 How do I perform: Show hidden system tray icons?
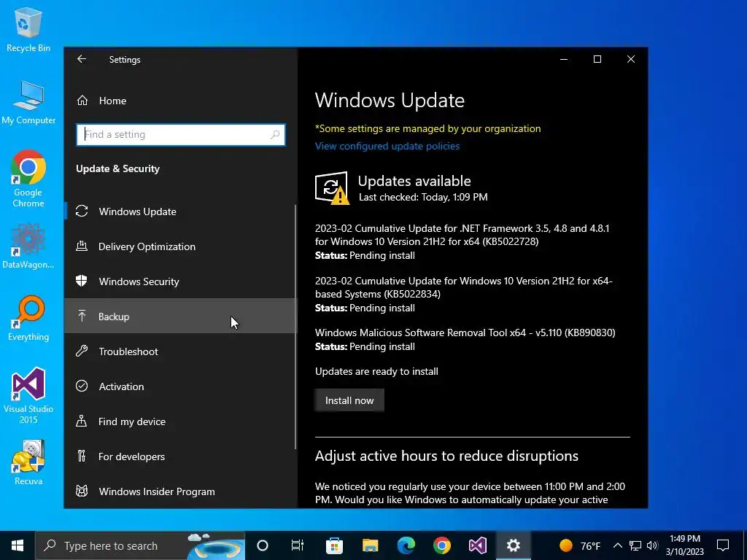tap(617, 545)
